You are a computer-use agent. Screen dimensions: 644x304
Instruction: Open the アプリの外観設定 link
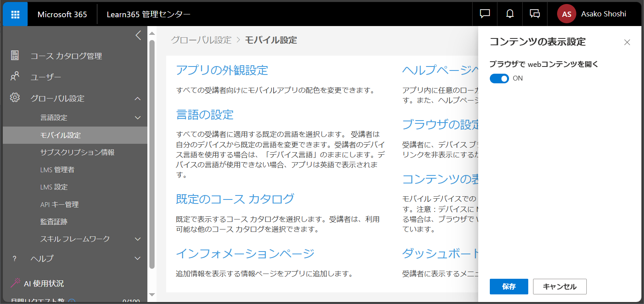coord(222,70)
